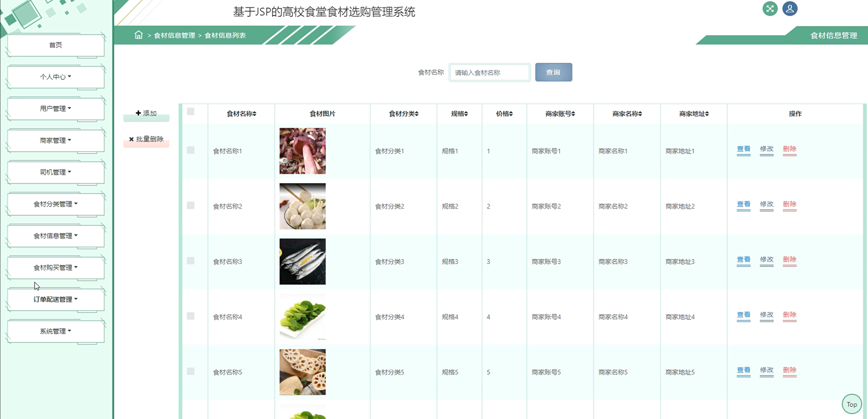Open the fish ball image thumbnail of 食材名称2
The image size is (868, 419).
303,206
